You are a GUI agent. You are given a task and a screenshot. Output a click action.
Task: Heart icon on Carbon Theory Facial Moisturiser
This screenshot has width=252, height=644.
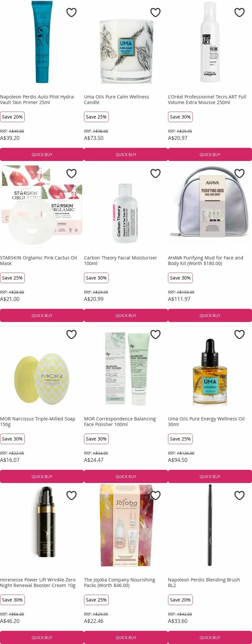click(x=155, y=173)
